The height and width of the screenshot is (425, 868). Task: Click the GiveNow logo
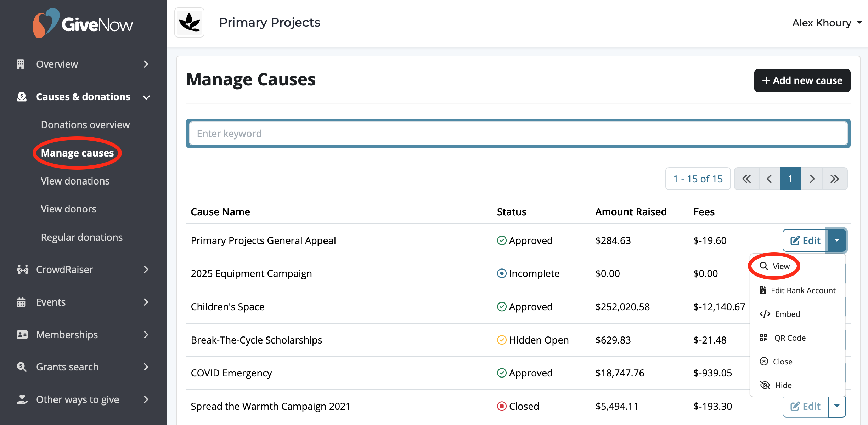[x=83, y=23]
